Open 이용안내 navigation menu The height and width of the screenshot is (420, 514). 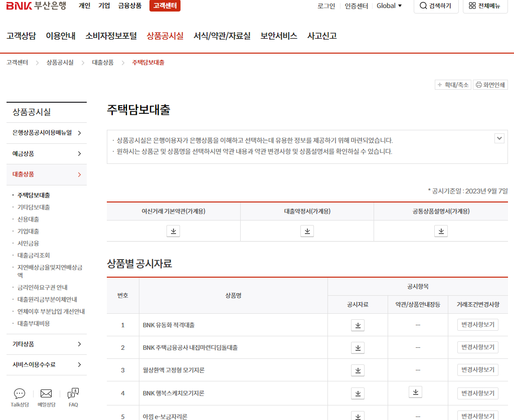[61, 36]
